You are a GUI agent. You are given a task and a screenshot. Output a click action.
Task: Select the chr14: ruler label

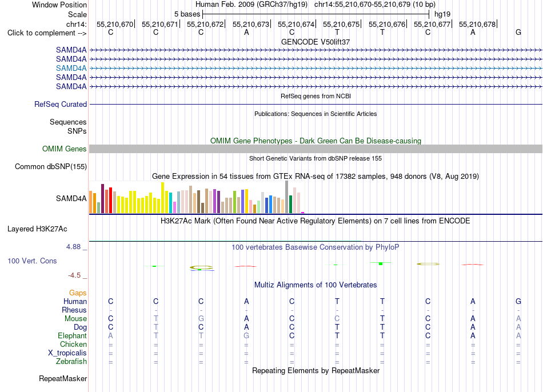pos(76,24)
